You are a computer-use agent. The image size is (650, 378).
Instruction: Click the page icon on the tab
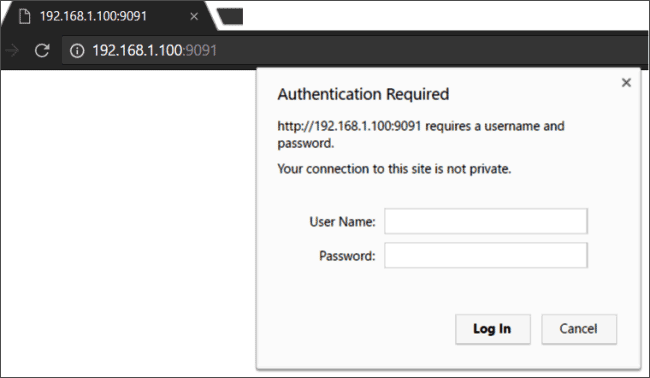point(25,17)
